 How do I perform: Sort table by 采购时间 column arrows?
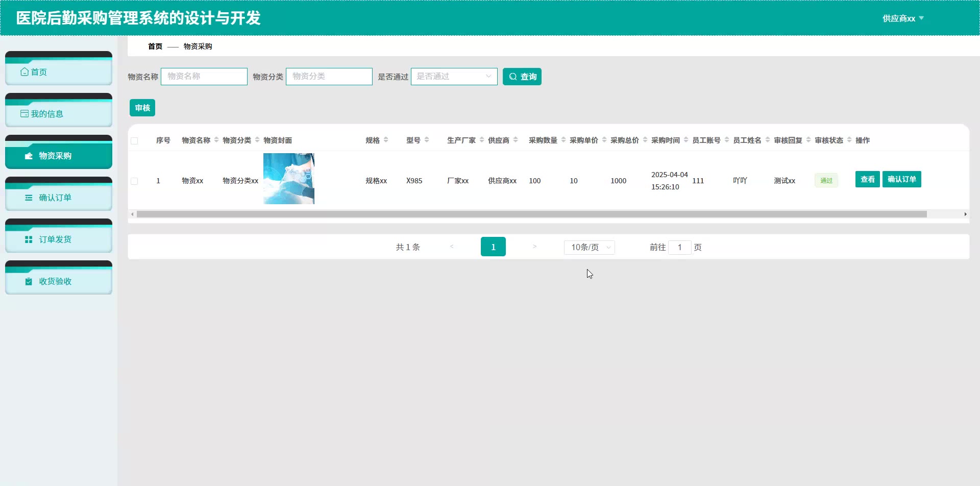[x=686, y=140]
